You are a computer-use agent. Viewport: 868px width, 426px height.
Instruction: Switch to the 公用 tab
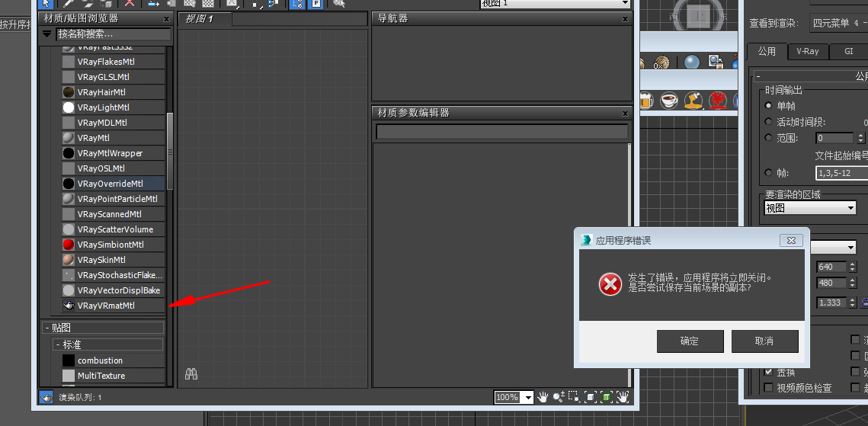point(767,52)
